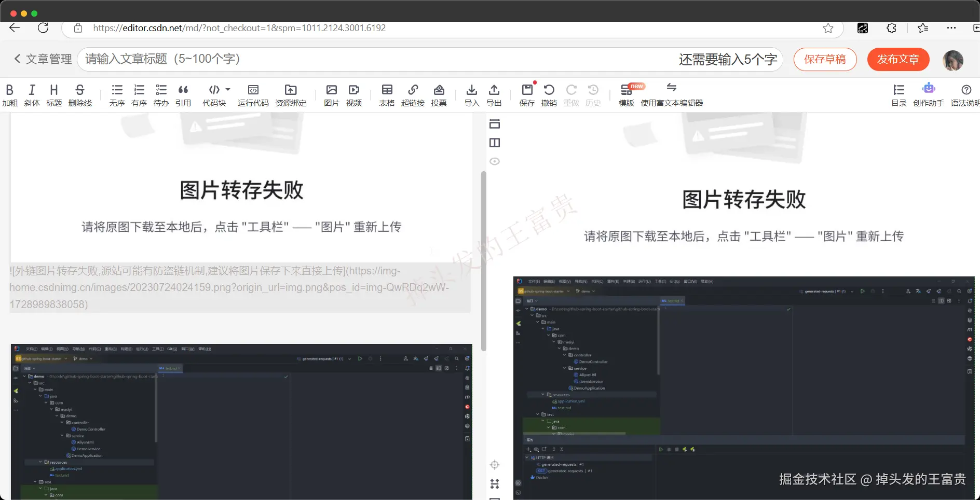Open the 语法说明 syntax help icon
Image resolution: width=980 pixels, height=500 pixels.
point(967,94)
